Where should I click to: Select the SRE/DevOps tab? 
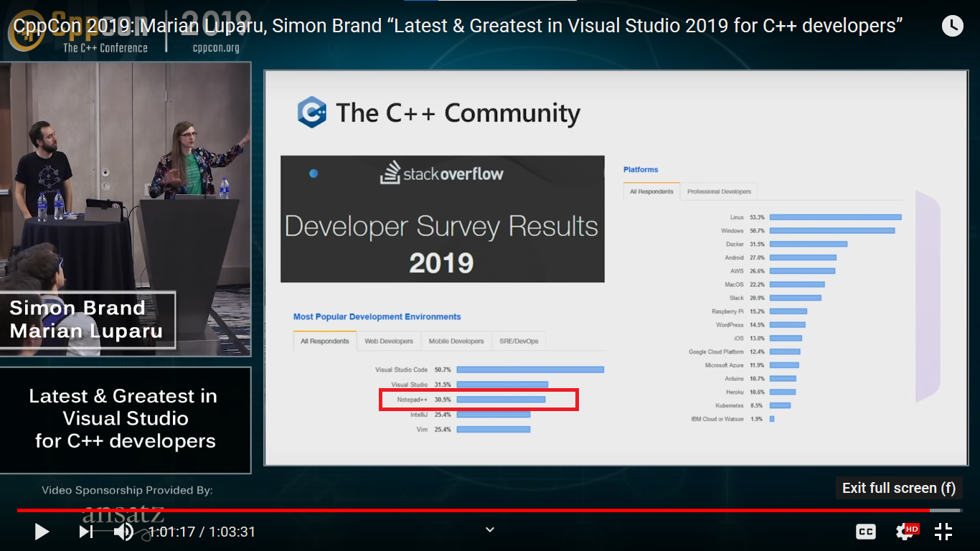pos(519,341)
